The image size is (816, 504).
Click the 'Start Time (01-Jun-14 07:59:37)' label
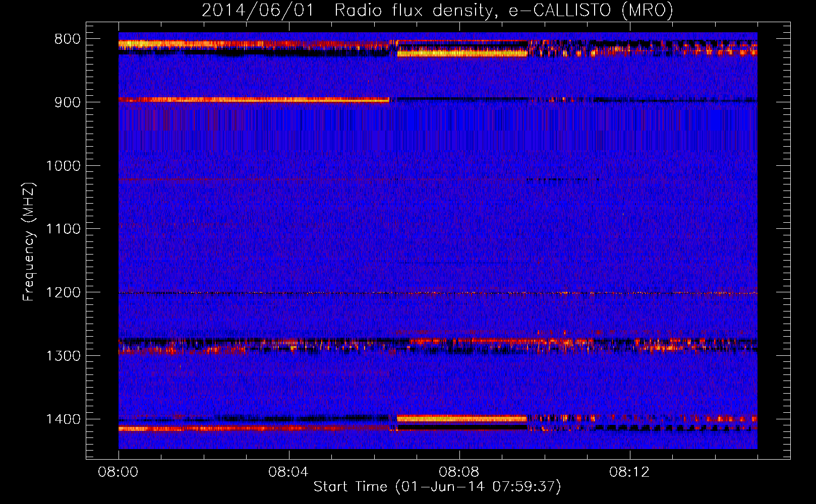click(437, 487)
